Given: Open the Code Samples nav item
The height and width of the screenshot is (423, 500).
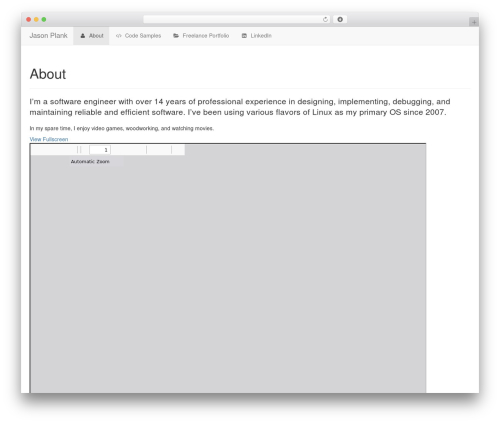Looking at the screenshot, I should point(138,36).
